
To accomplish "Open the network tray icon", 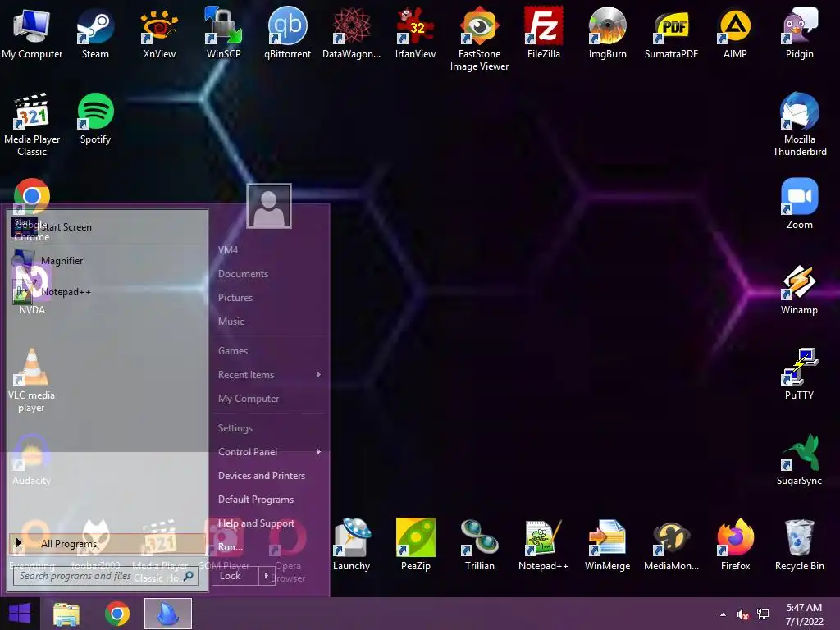I will [x=763, y=614].
